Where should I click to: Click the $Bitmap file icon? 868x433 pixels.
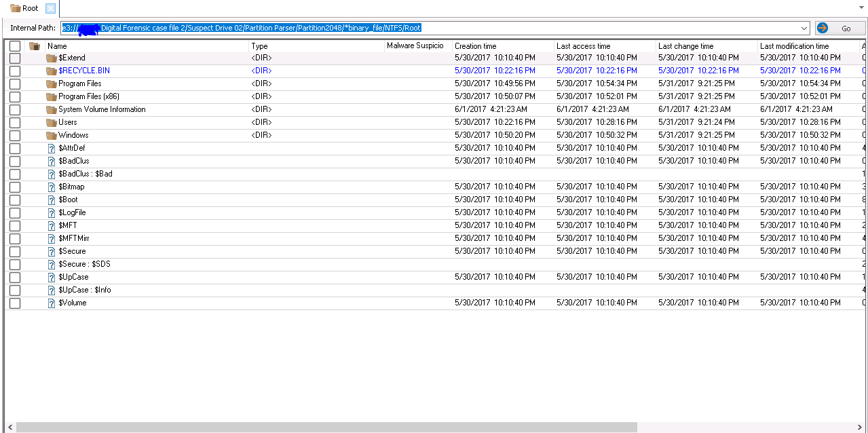[x=52, y=187]
